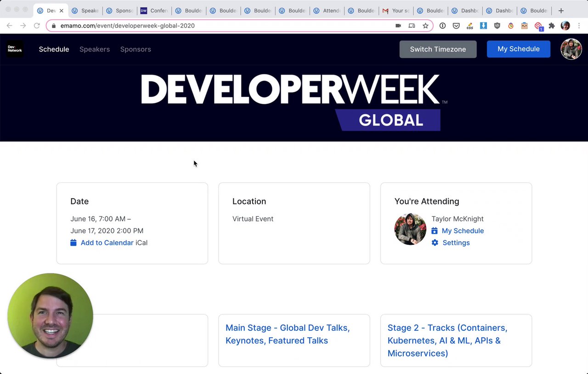Switch to the DW Confer browser tab
Image resolution: width=588 pixels, height=374 pixels.
pos(154,11)
